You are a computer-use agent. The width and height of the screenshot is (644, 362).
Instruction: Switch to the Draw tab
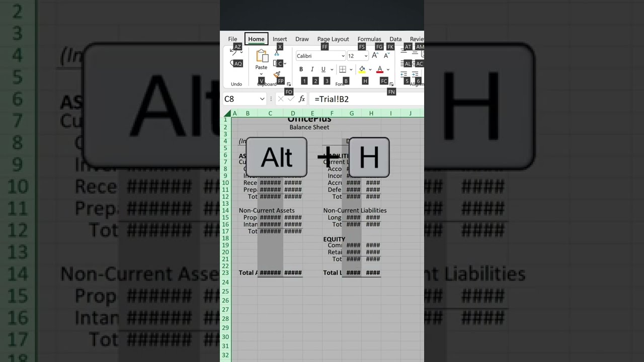[302, 39]
